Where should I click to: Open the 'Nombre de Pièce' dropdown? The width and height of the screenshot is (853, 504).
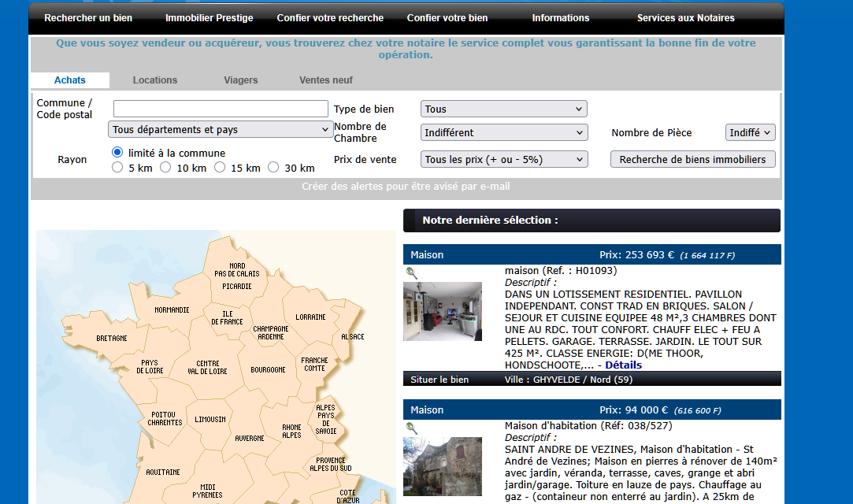tap(750, 133)
